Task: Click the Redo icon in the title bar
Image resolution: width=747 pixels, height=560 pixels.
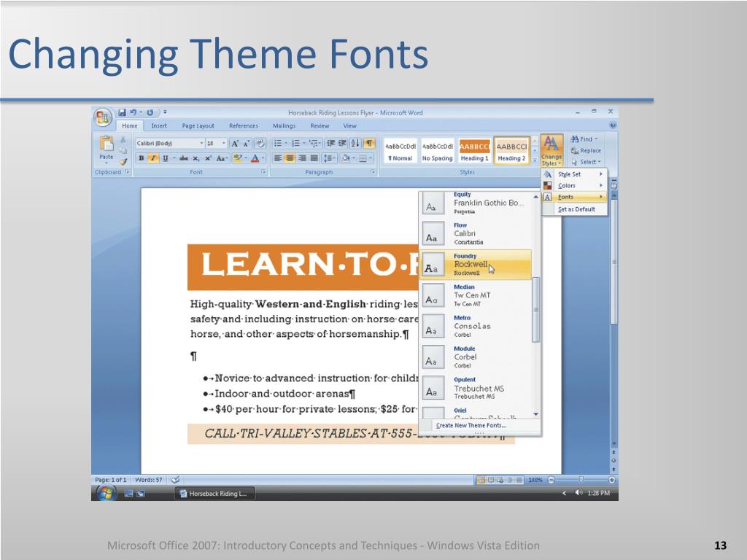Action: pos(150,112)
